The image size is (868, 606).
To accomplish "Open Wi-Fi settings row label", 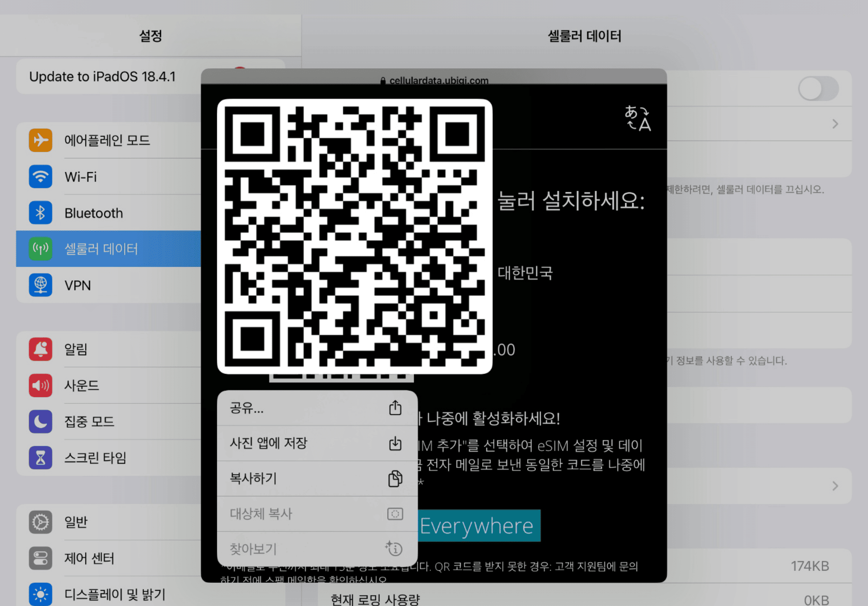I will [81, 177].
